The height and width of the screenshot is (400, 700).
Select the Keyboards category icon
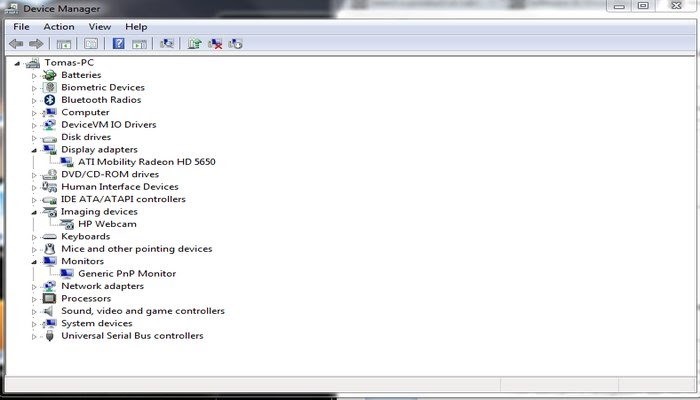(50, 237)
